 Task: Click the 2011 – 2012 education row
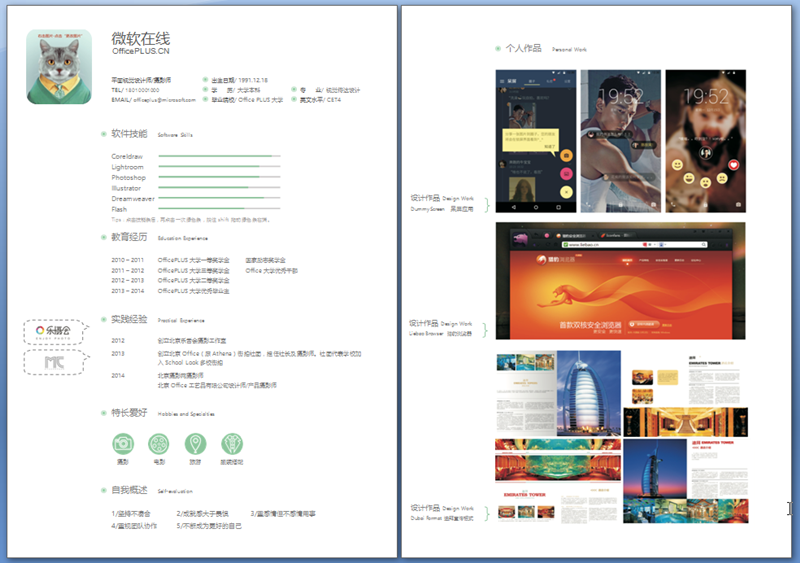pos(205,271)
